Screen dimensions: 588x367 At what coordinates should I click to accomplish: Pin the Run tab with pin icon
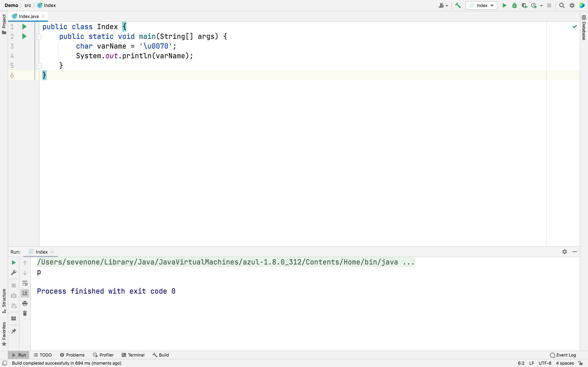coord(14,331)
